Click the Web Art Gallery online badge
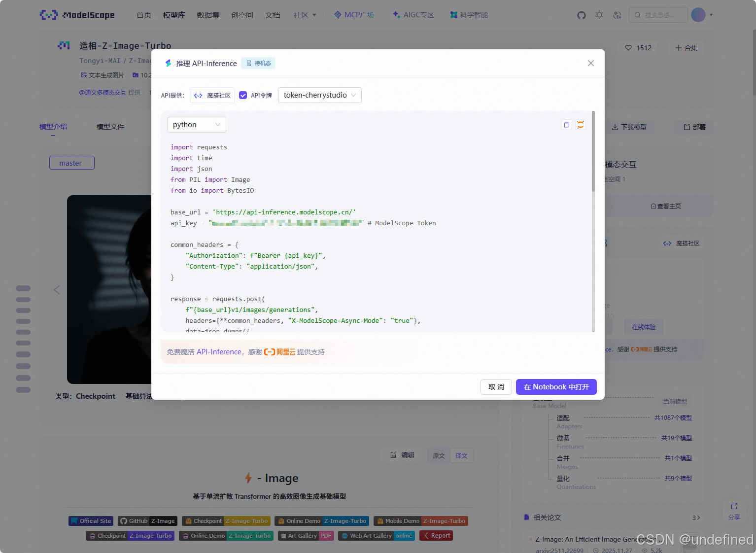756x553 pixels. point(376,536)
